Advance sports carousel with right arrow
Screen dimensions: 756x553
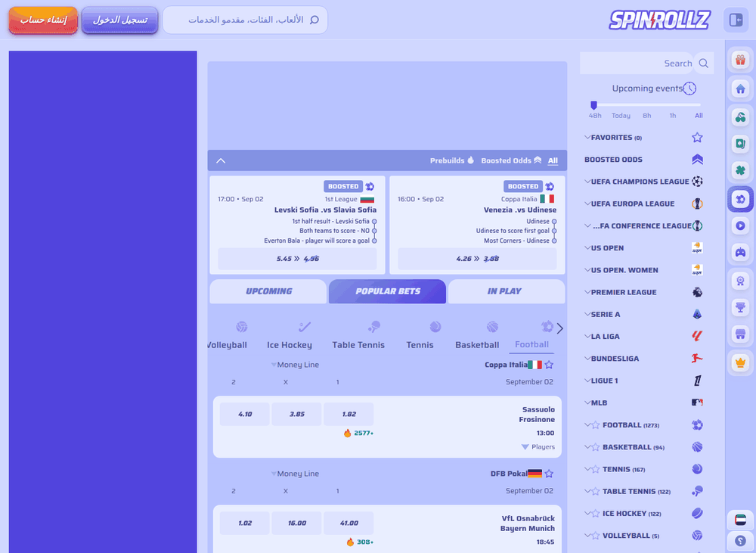(x=559, y=328)
